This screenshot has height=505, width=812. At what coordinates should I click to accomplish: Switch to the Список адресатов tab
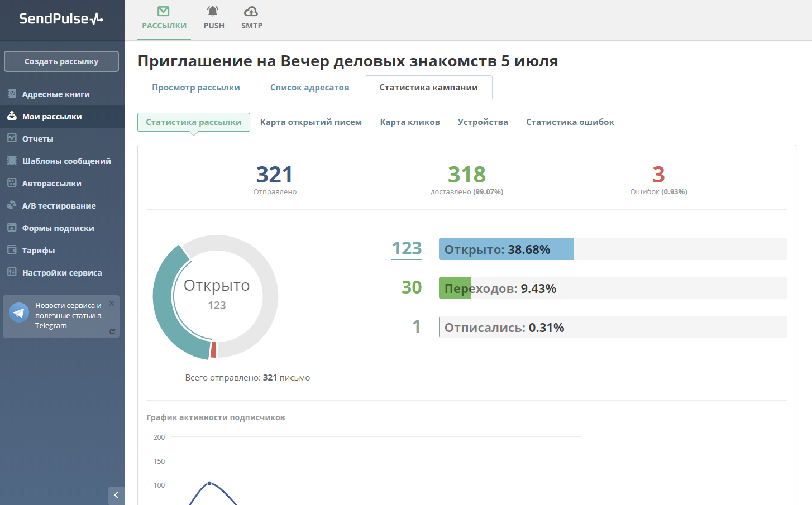[x=309, y=88]
